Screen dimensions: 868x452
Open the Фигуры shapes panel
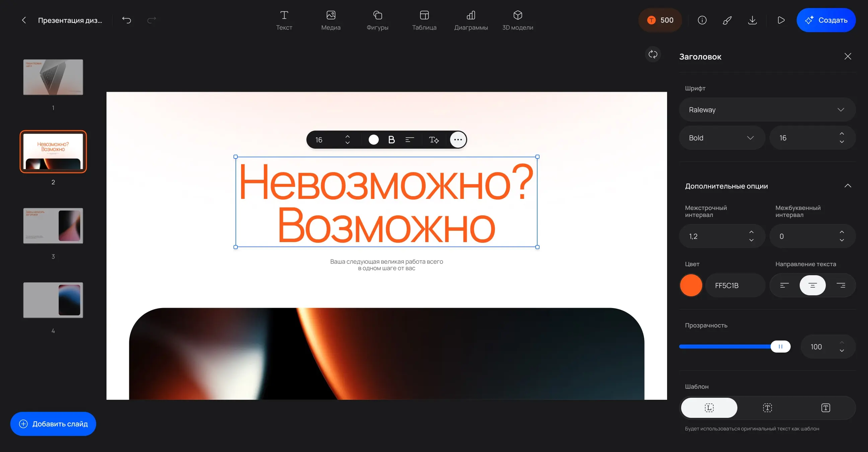[377, 19]
